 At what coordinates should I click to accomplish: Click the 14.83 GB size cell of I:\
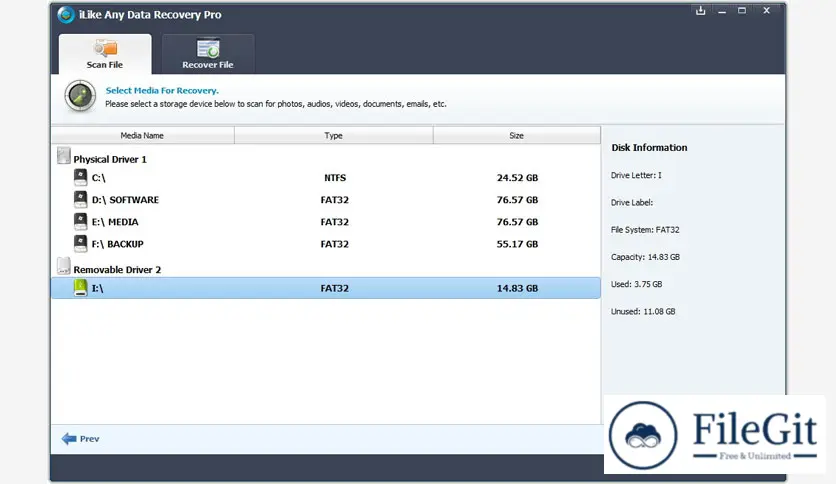(x=517, y=288)
